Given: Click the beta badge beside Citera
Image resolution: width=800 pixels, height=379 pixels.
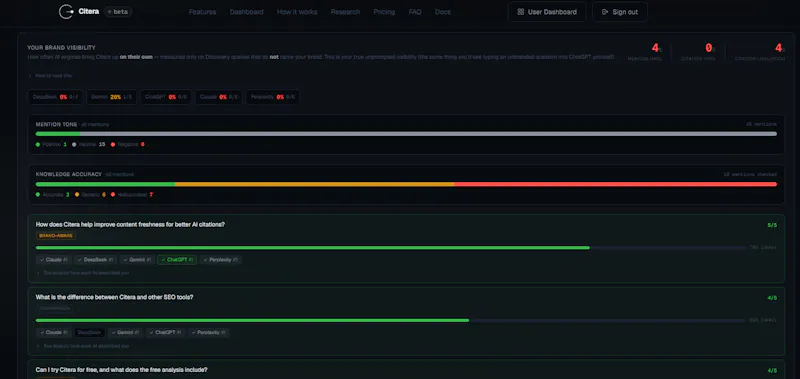Looking at the screenshot, I should tap(118, 12).
